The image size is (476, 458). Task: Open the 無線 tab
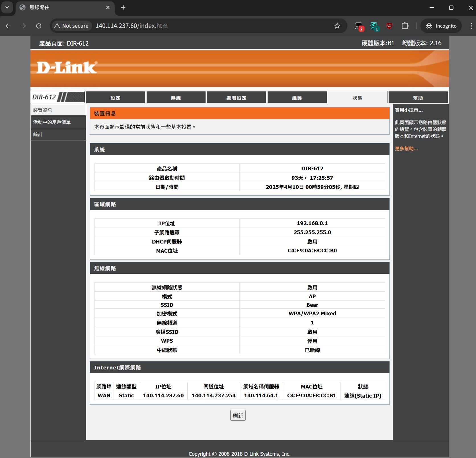[x=176, y=98]
